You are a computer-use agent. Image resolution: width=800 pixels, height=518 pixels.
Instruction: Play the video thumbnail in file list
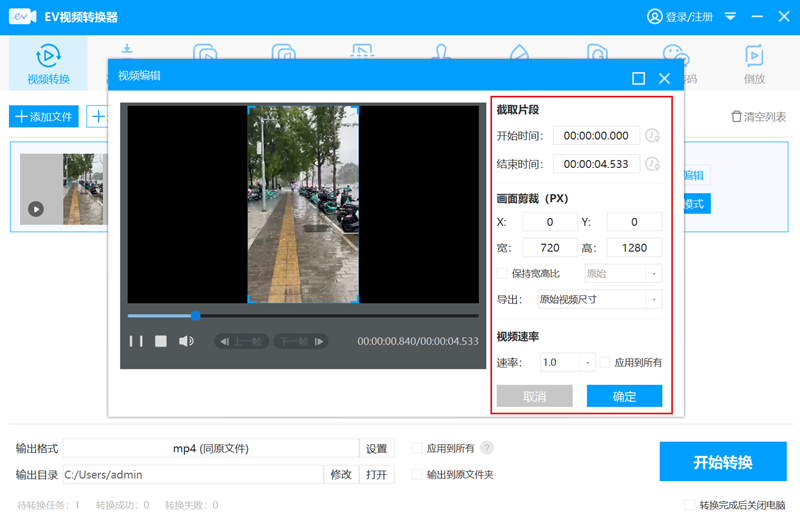pyautogui.click(x=36, y=209)
